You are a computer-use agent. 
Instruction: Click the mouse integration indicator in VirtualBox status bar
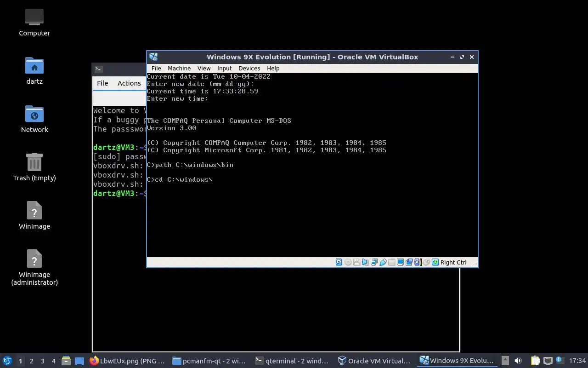[426, 262]
